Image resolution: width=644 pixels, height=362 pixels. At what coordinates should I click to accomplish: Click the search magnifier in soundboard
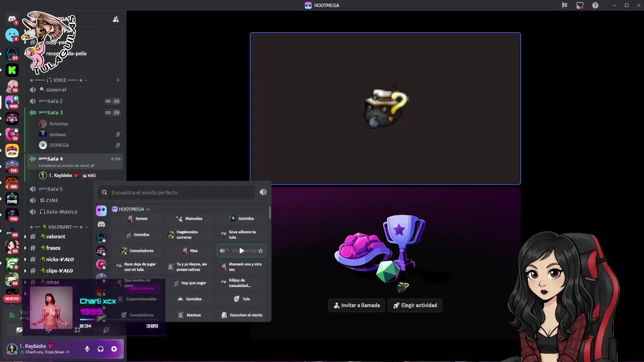(105, 193)
